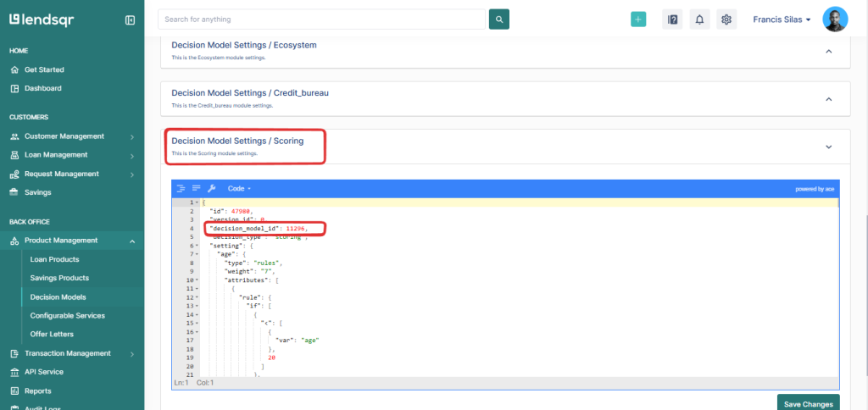Screen dimensions: 868x410
Task: Open the Francis Silas account dropdown
Action: (782, 19)
